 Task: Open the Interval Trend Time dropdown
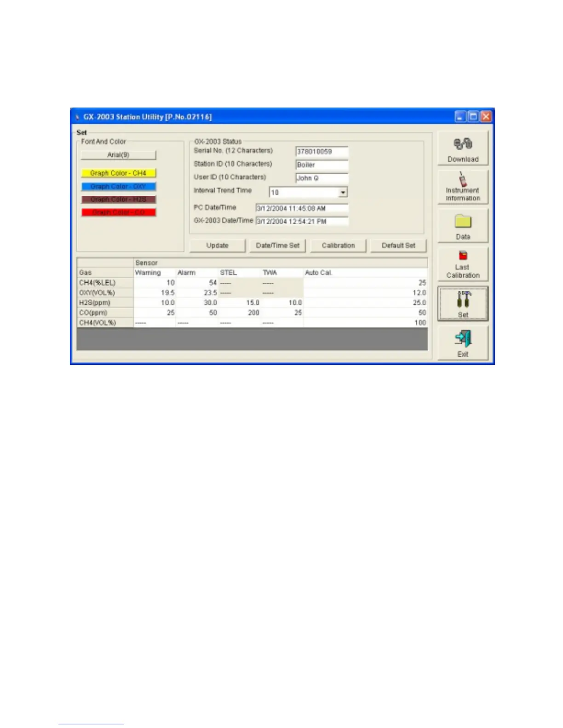pos(343,193)
